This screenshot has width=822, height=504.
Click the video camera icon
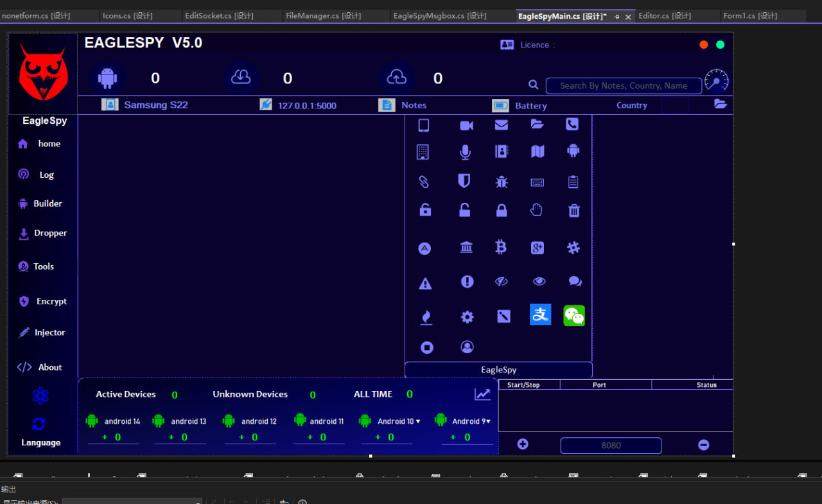tap(466, 125)
